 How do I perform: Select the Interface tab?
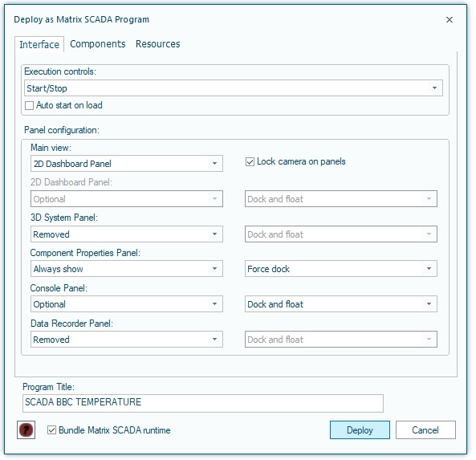(x=39, y=45)
